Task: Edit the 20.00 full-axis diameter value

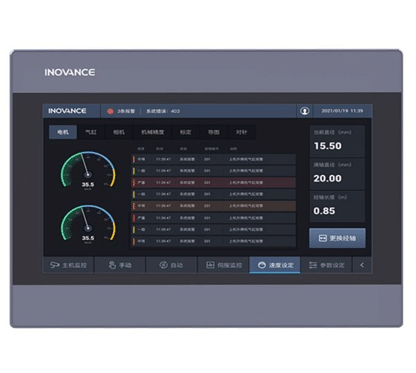Action: point(328,179)
